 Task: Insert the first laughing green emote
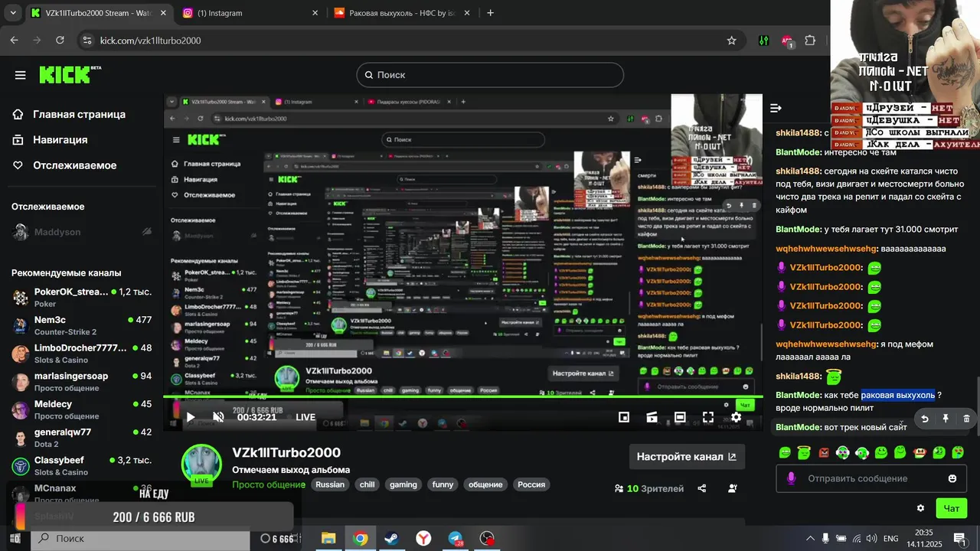pyautogui.click(x=785, y=452)
